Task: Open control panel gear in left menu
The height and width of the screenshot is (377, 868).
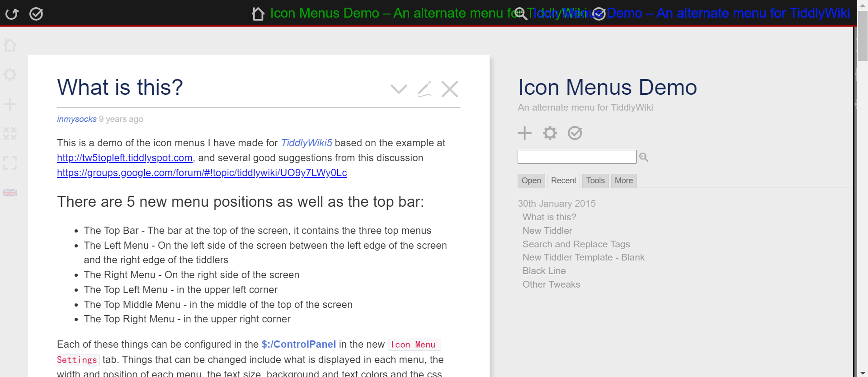Action: [x=10, y=74]
